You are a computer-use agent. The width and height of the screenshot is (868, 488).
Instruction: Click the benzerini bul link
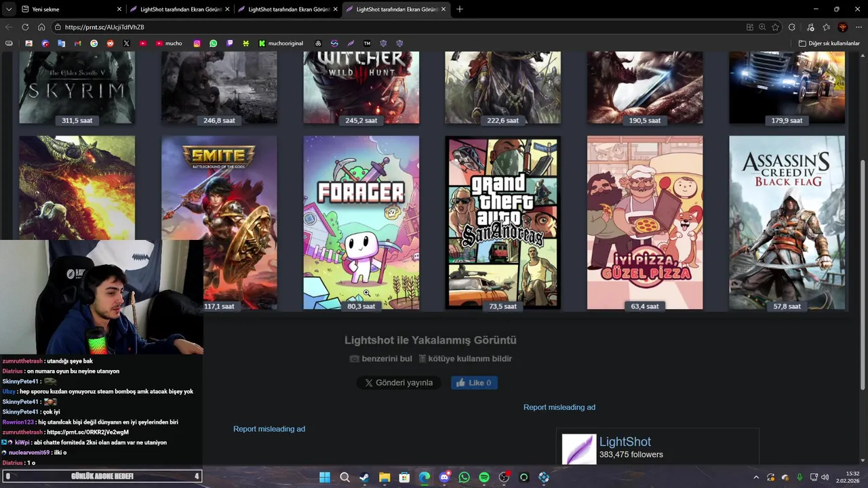(x=380, y=359)
